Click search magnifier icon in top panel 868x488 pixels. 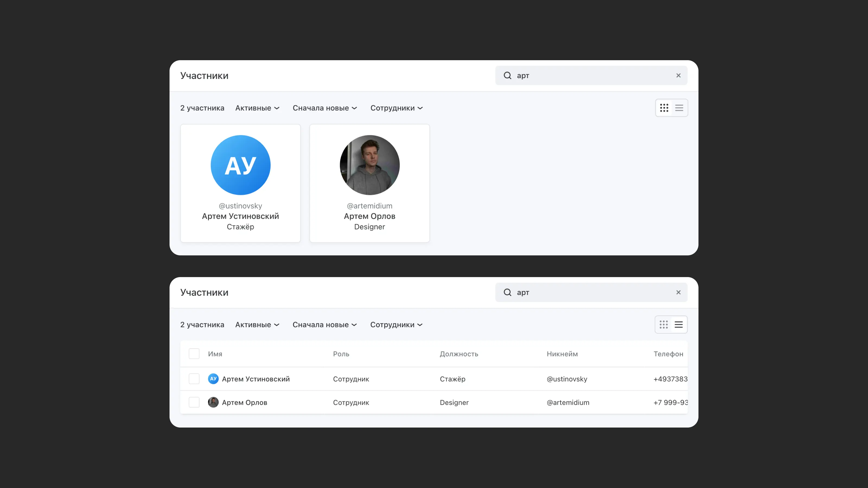click(508, 75)
